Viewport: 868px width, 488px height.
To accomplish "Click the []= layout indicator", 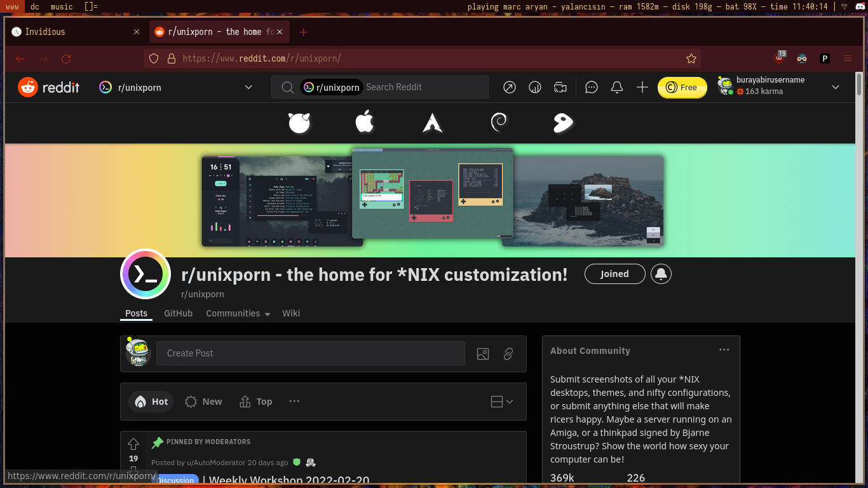I will (91, 6).
